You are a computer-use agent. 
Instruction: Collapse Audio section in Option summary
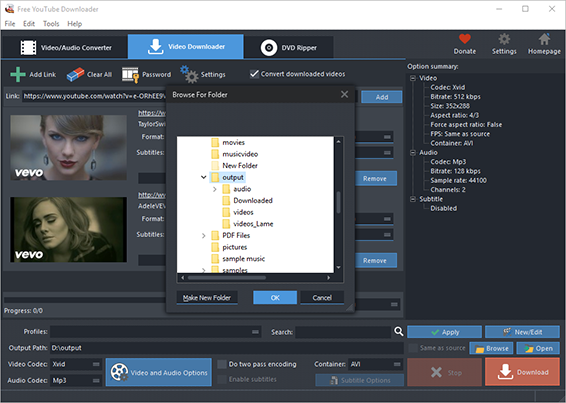[x=413, y=153]
